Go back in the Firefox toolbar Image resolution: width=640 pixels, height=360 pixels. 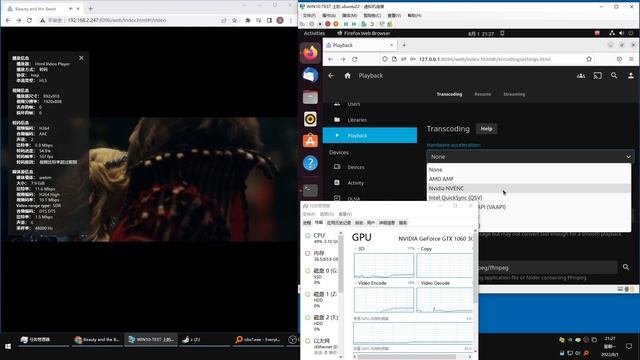point(331,59)
